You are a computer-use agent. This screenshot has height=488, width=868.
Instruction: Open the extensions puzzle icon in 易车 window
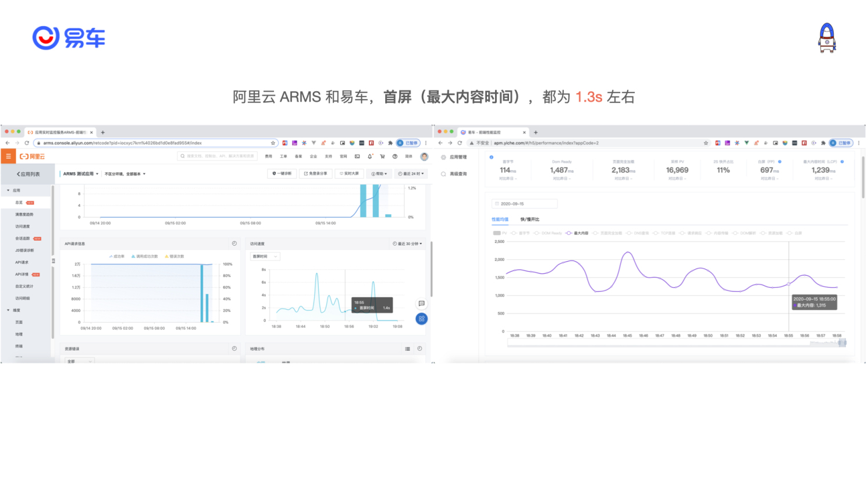(x=823, y=143)
